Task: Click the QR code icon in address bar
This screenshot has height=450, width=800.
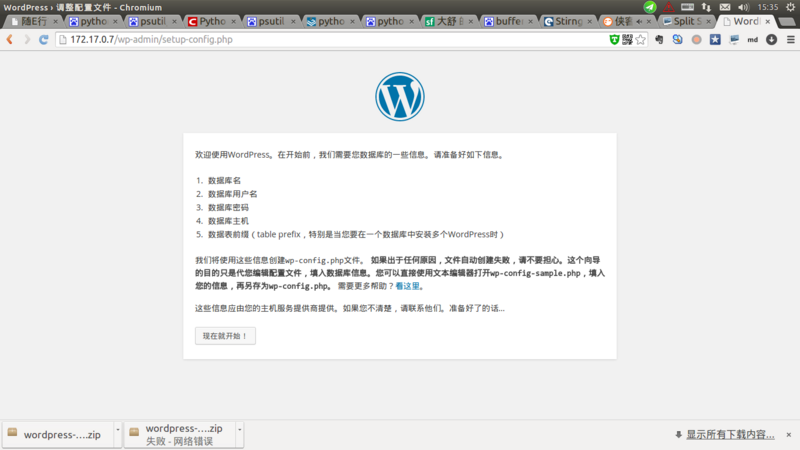Action: tap(627, 39)
